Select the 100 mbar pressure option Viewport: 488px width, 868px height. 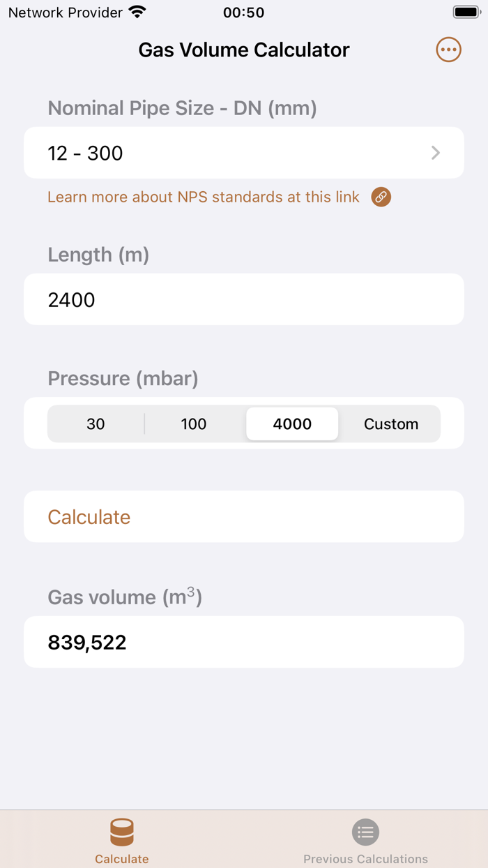click(x=194, y=424)
